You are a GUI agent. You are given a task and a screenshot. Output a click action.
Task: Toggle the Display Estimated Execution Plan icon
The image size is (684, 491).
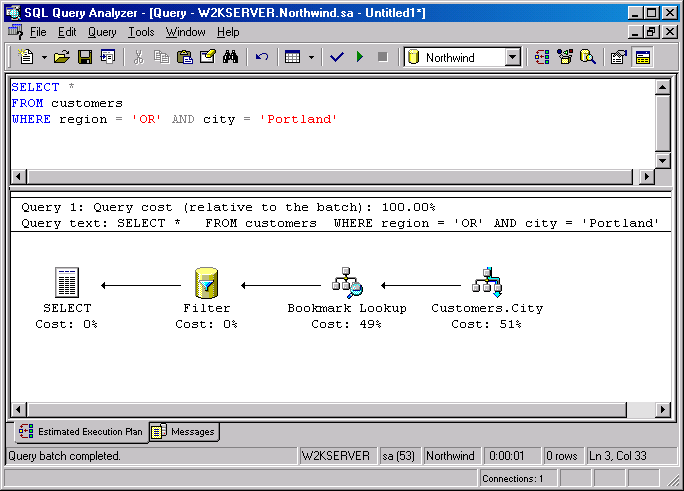pyautogui.click(x=542, y=57)
